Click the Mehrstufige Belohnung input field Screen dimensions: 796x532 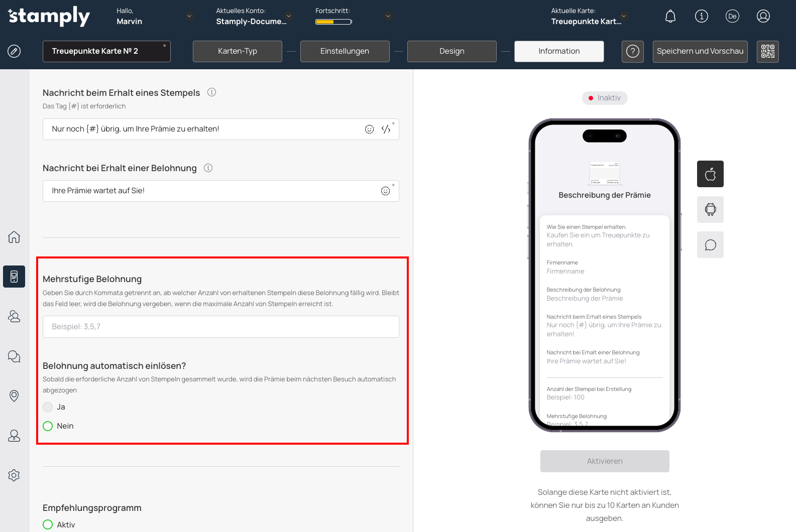point(221,327)
